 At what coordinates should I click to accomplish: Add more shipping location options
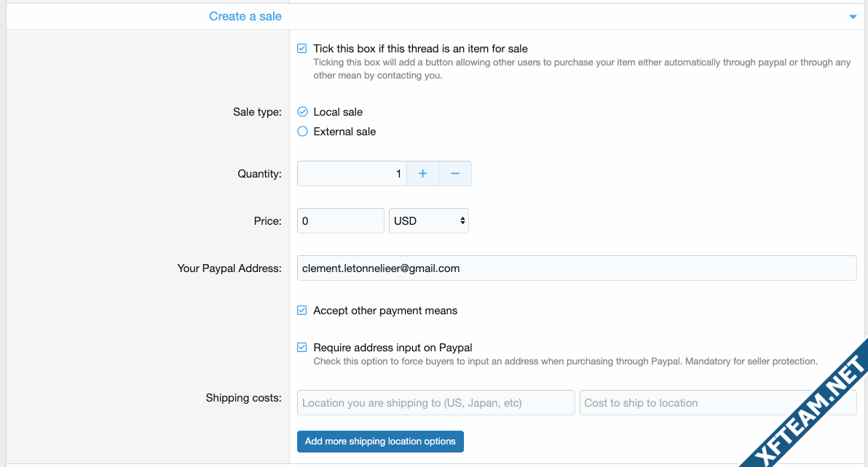[380, 442]
